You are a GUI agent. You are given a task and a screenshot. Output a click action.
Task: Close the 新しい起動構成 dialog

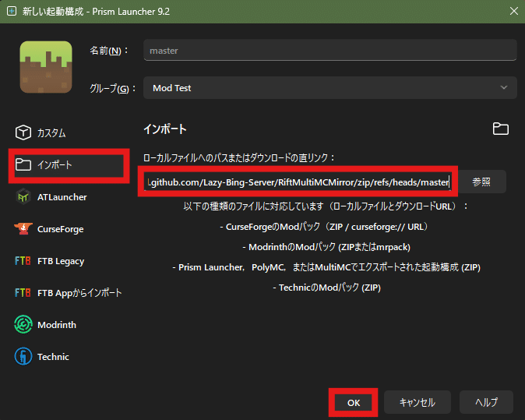click(x=513, y=12)
